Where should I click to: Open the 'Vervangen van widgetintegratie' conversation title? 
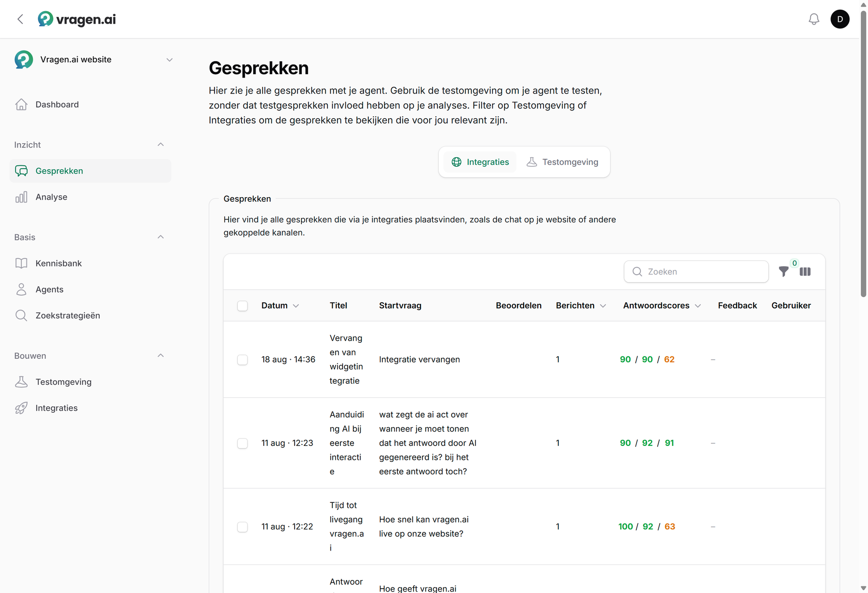point(346,360)
